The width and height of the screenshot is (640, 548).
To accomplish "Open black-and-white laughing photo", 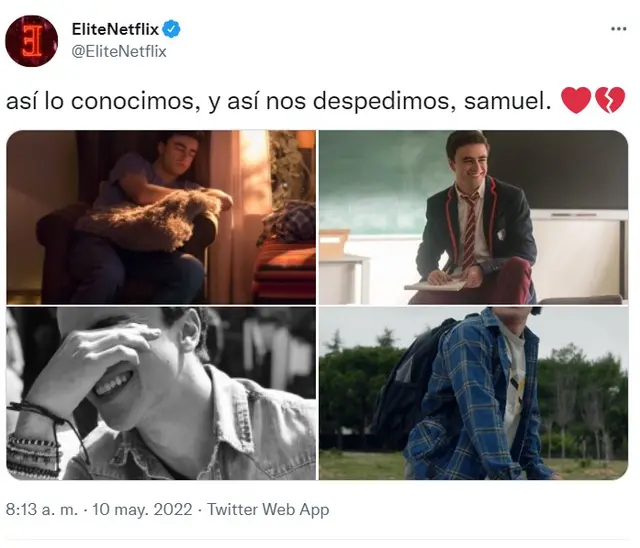I will pos(161,393).
